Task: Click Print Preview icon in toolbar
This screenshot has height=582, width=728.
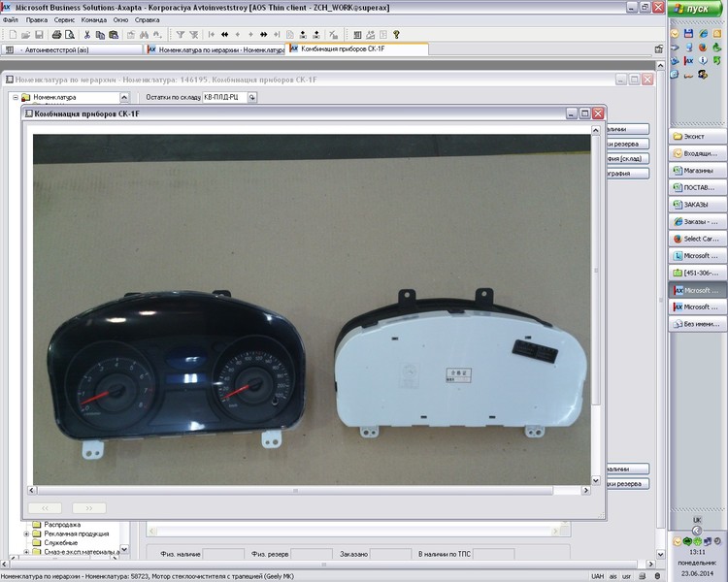Action: tap(69, 34)
